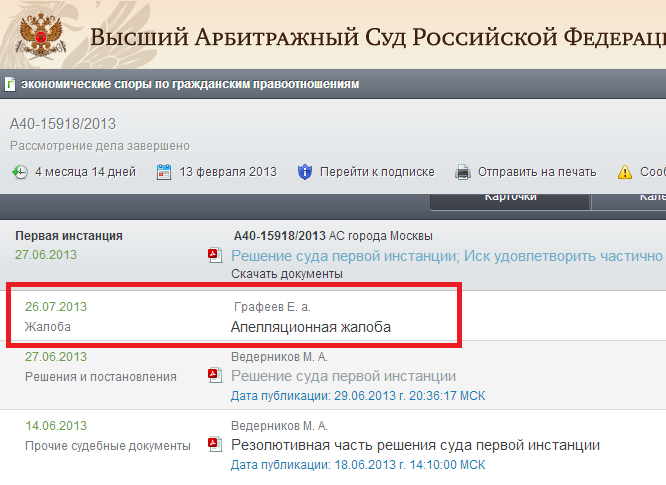The image size is (666, 485).
Task: Click the printer icon
Action: point(463,172)
